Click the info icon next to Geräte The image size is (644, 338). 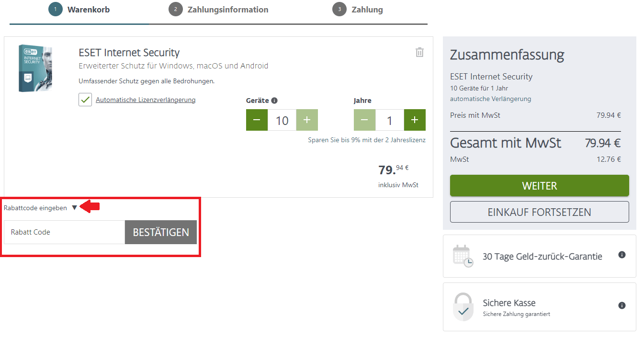tap(274, 101)
